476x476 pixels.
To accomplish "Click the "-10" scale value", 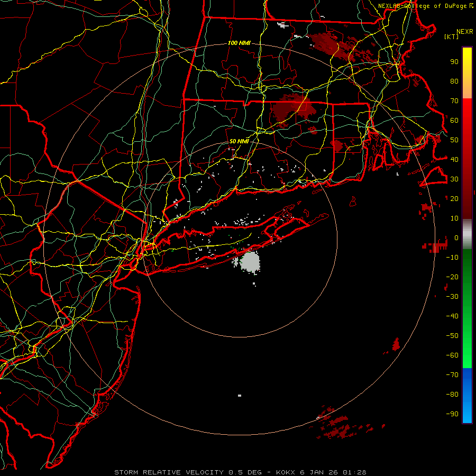I will [x=452, y=258].
